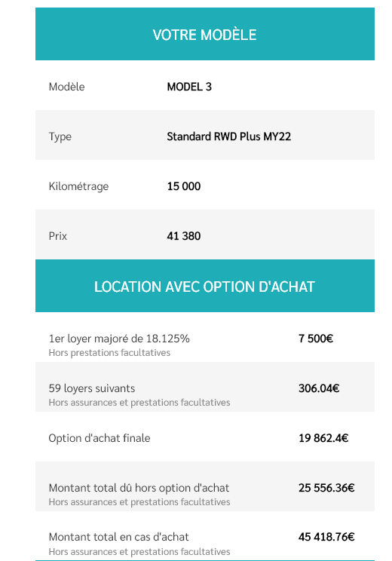
Task: Click Montant total dû hors option d'achat
Action: click(139, 488)
